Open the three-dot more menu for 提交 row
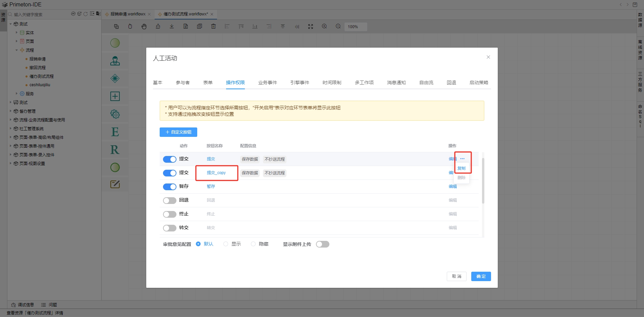The image size is (644, 317). point(463,159)
